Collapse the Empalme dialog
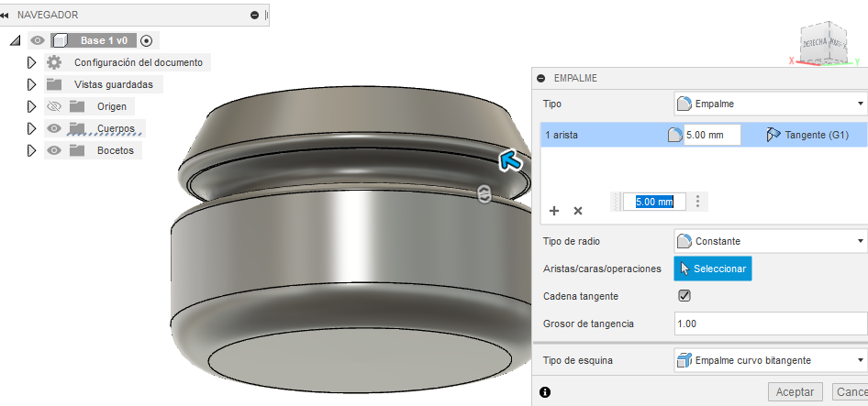Image resolution: width=868 pixels, height=406 pixels. point(541,79)
